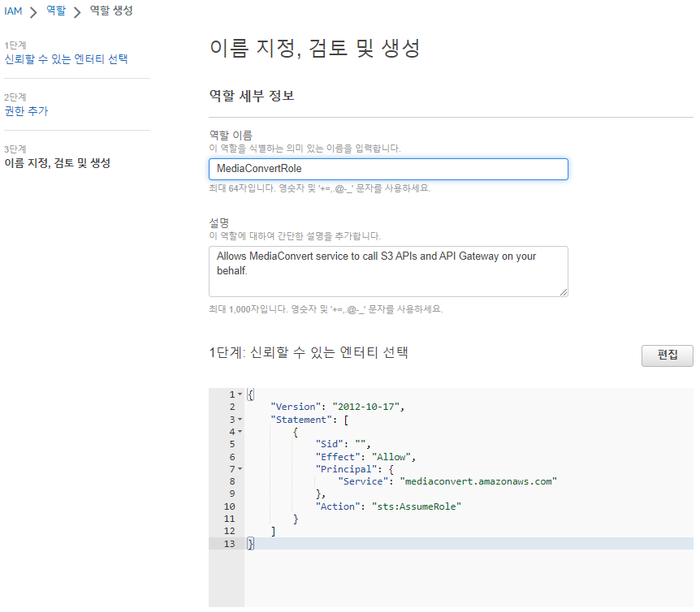
Task: Open the IAM breadcrumb link
Action: point(13,11)
